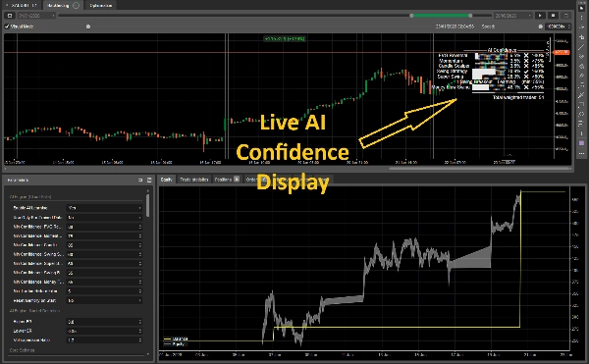Stop the backtest with the square stop button
The image size is (589, 364).
[553, 16]
